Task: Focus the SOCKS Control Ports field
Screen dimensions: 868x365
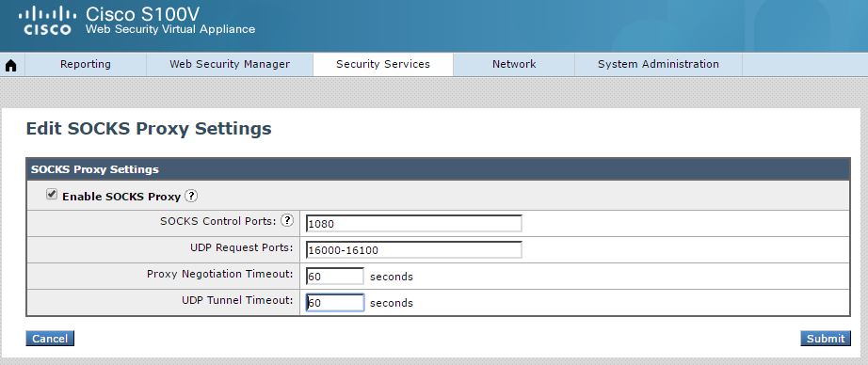Action: tap(413, 224)
